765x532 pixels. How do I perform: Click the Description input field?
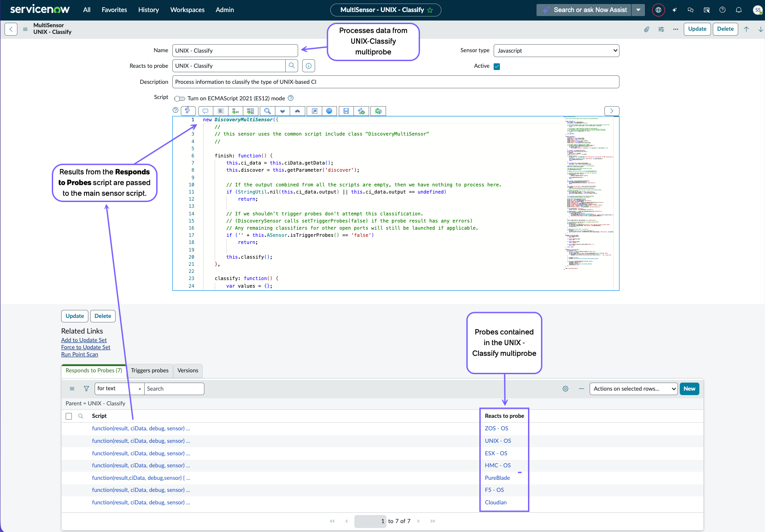[396, 82]
